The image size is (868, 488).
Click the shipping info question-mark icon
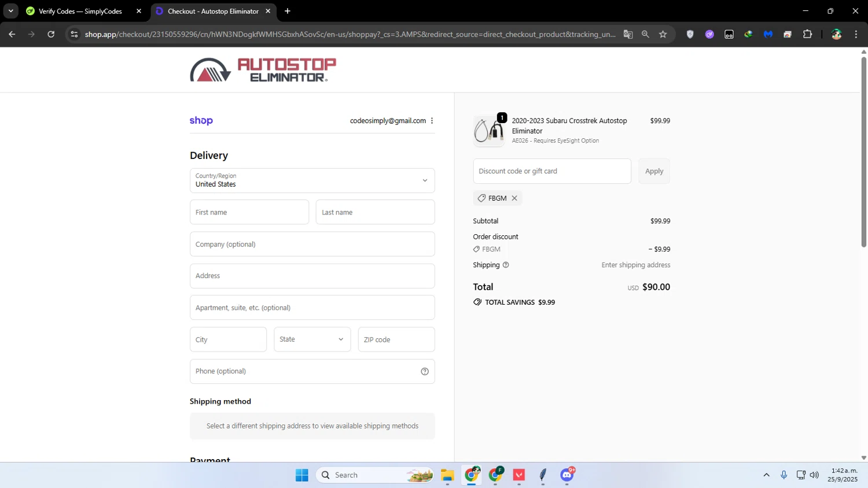tap(506, 265)
